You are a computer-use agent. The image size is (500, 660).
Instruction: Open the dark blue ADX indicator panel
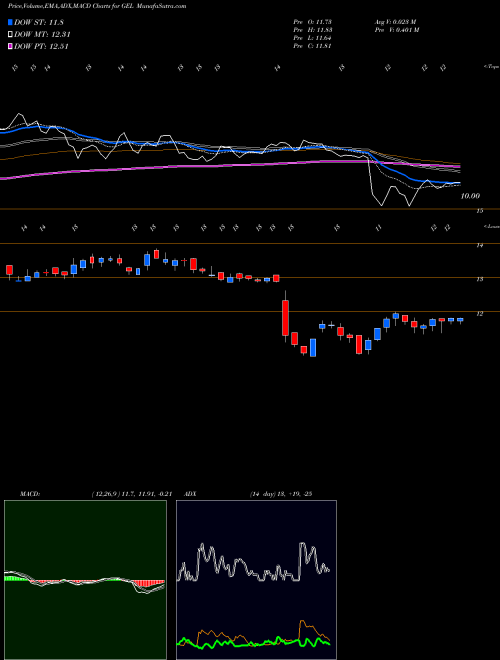point(256,580)
